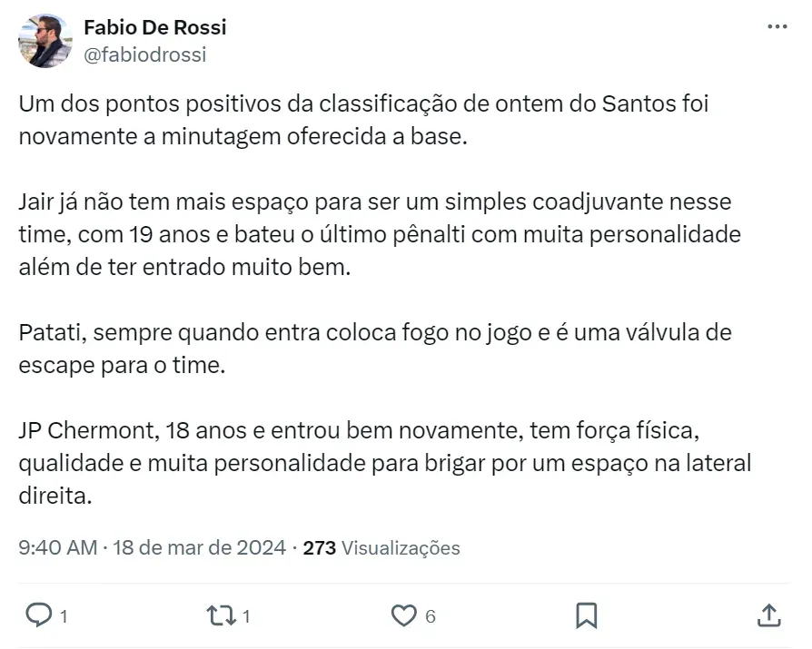Image resolution: width=812 pixels, height=649 pixels.
Task: Click the reply count next to the bubble
Action: coord(64,616)
